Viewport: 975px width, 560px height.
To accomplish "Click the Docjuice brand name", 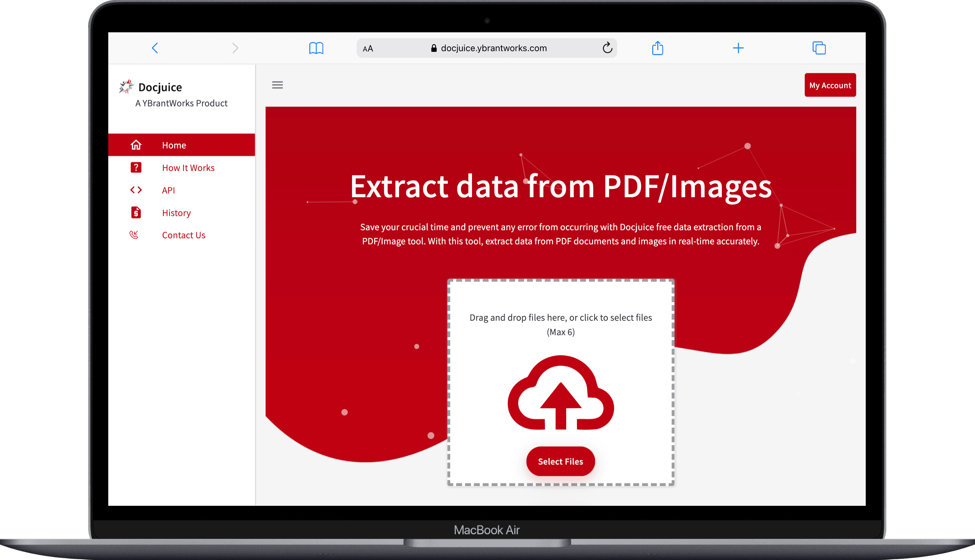I will [160, 87].
